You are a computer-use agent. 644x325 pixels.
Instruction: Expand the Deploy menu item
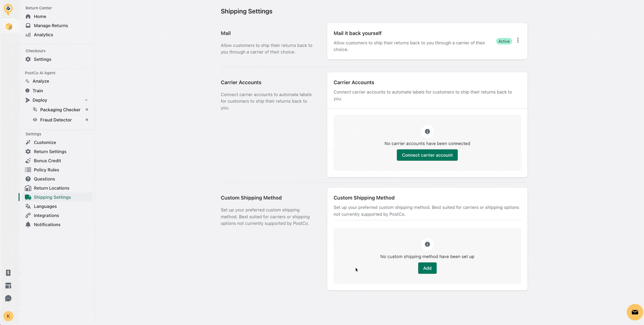click(x=40, y=100)
